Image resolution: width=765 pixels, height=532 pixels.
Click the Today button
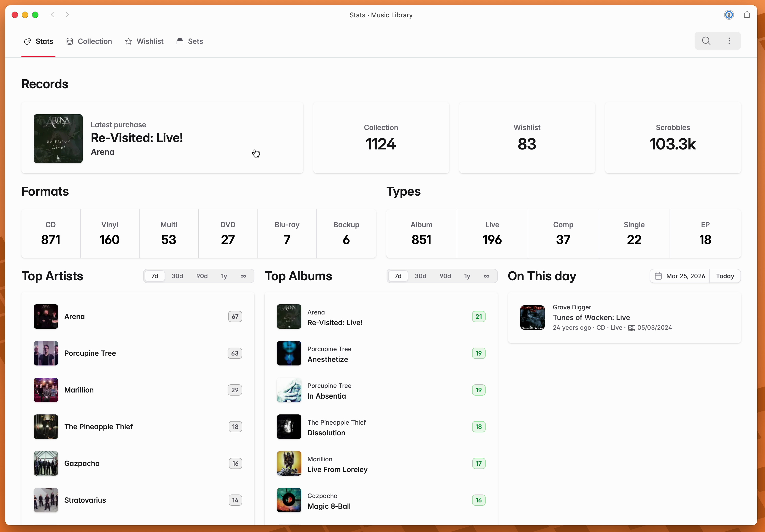725,276
